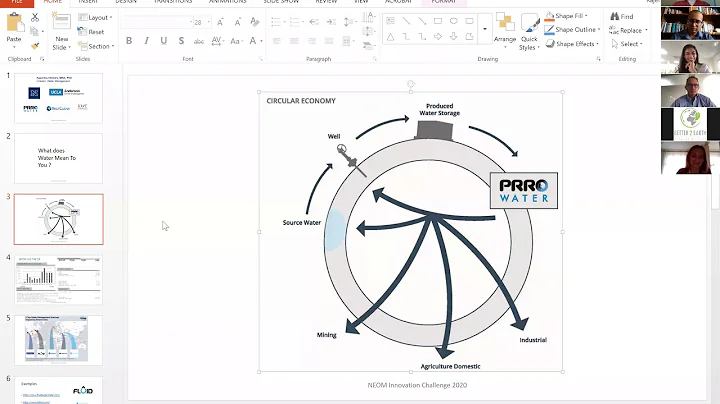Click the Paste clipboard icon
The image size is (720, 404).
point(14,24)
